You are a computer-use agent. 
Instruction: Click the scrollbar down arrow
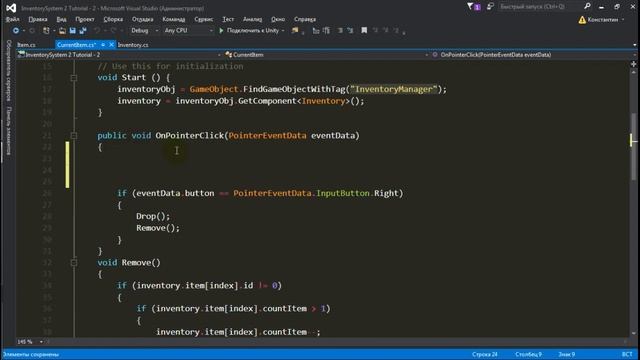tap(633, 333)
